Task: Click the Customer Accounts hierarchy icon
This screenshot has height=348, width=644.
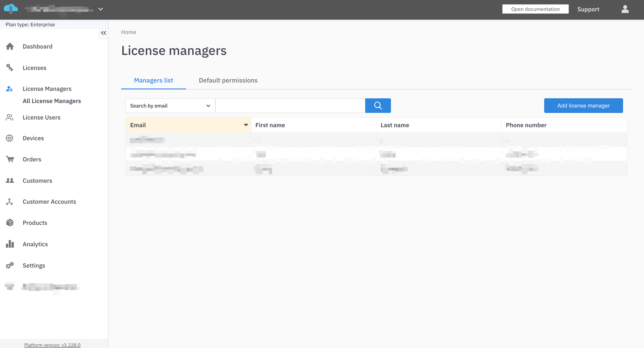Action: (x=10, y=202)
